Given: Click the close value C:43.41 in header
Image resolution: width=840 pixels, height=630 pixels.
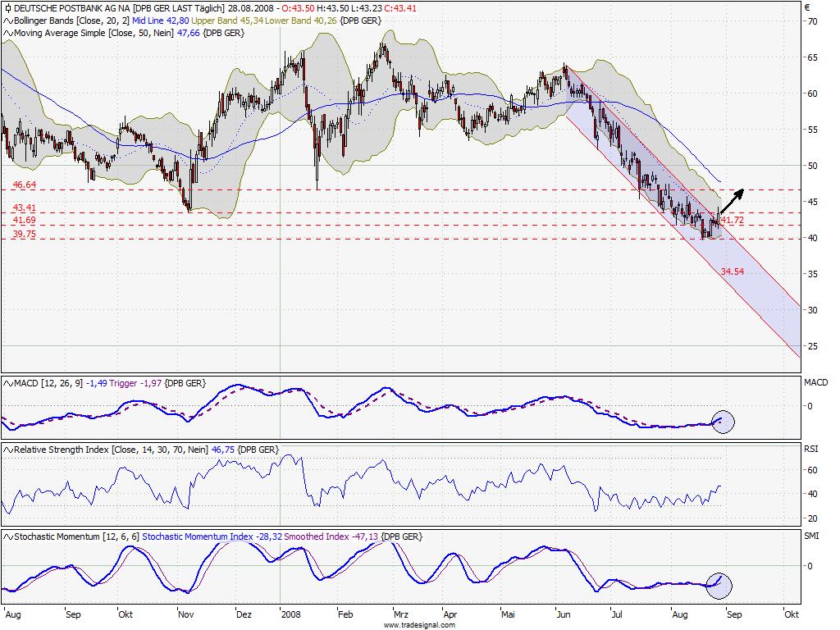Looking at the screenshot, I should 400,8.
